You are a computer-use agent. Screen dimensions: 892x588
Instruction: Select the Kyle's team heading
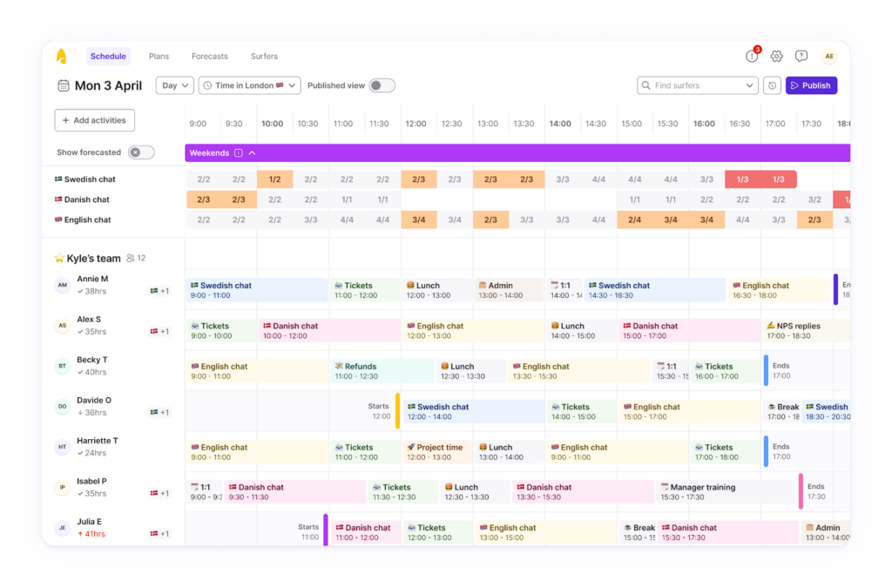pyautogui.click(x=93, y=258)
